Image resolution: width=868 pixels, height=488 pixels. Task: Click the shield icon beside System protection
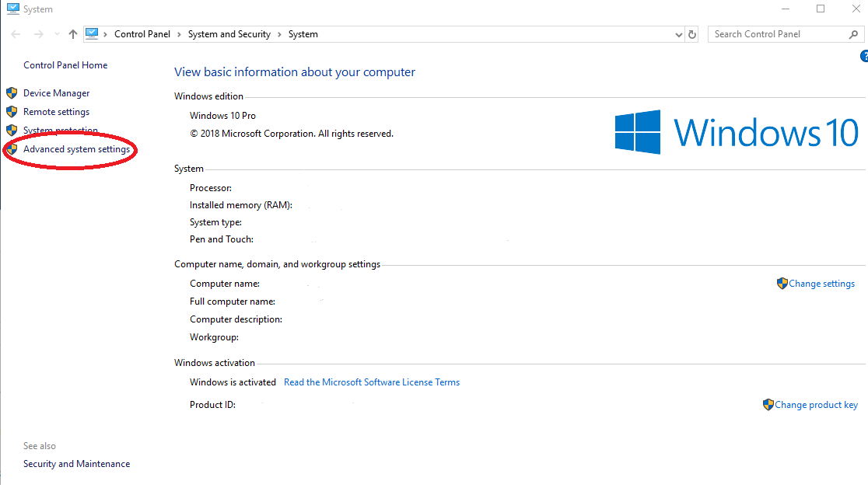click(x=12, y=130)
